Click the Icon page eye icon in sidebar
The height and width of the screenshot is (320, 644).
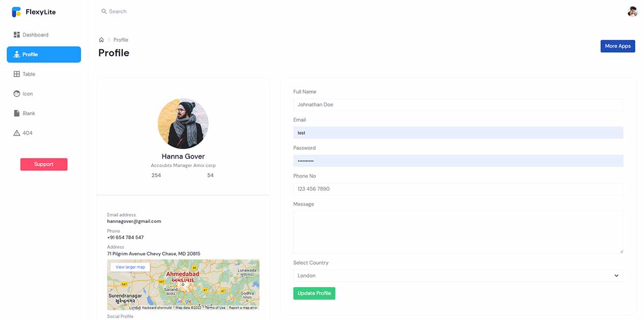click(16, 93)
